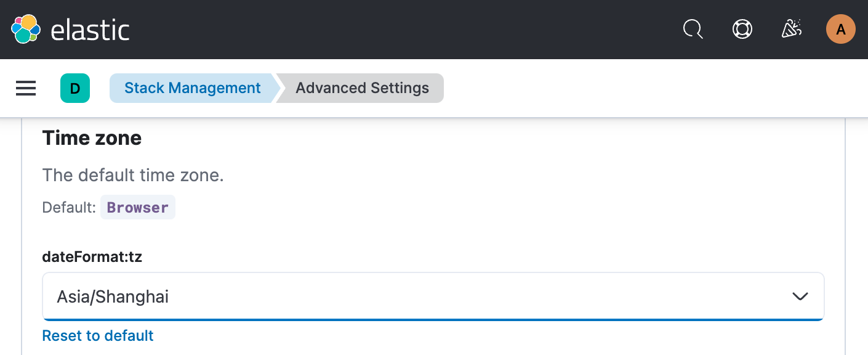Open the global search magnifier icon
Screen dimensions: 868x355
click(693, 29)
